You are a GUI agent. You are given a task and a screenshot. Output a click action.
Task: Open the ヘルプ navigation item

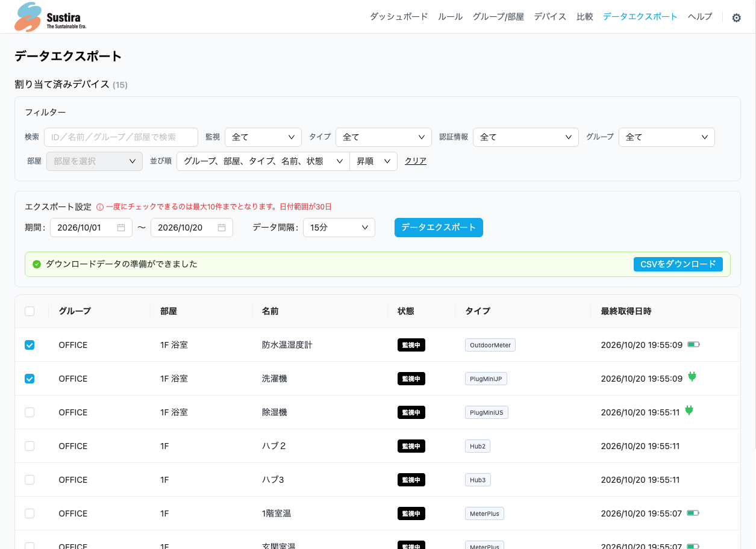pyautogui.click(x=700, y=17)
